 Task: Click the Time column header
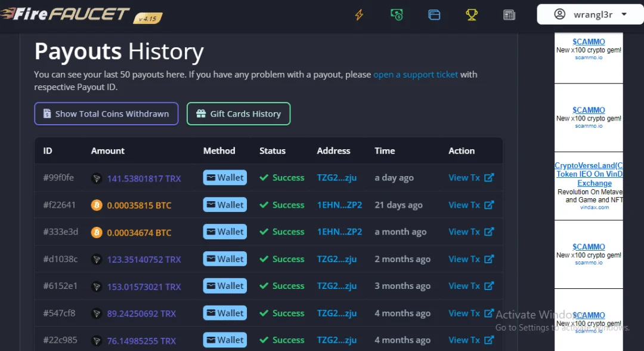(x=385, y=151)
